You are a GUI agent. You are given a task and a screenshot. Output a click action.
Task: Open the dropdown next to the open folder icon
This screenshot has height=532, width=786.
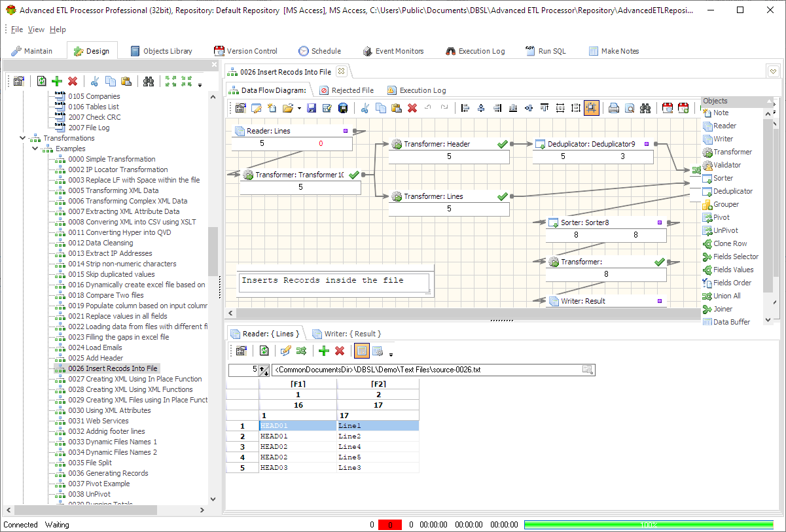pos(298,108)
